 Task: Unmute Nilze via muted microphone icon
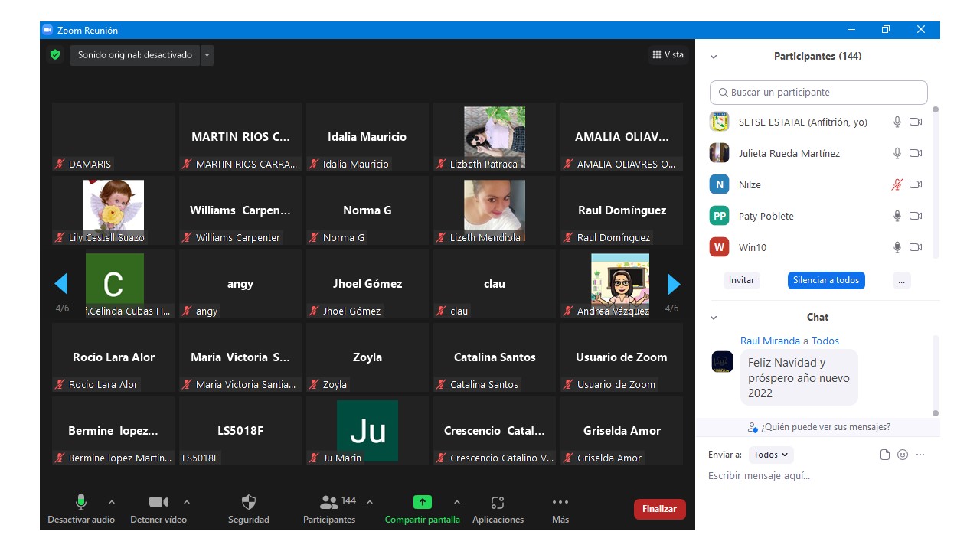pyautogui.click(x=897, y=184)
